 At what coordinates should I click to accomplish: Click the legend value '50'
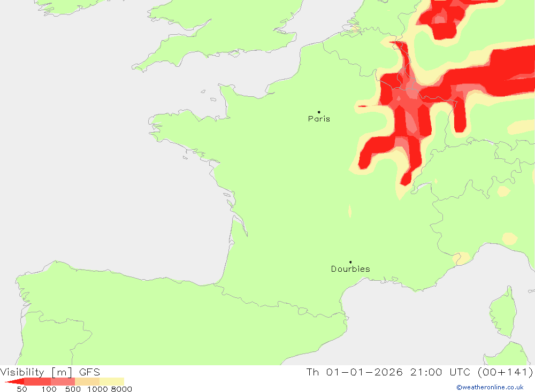pyautogui.click(x=22, y=389)
